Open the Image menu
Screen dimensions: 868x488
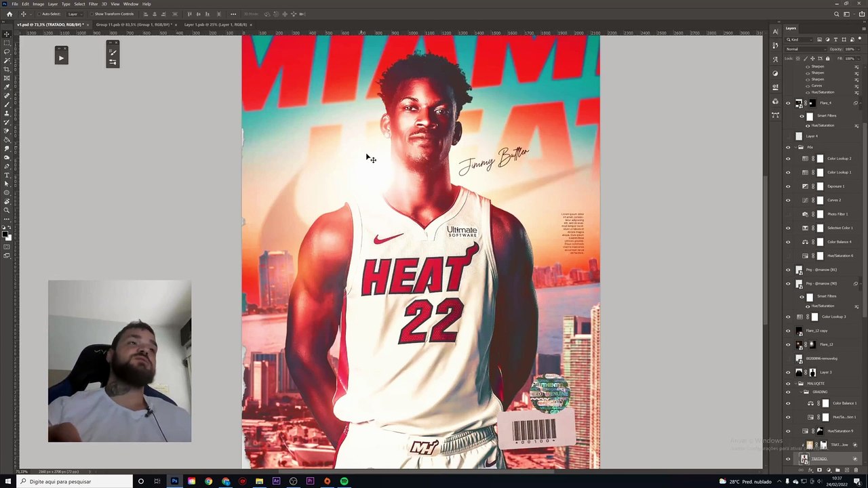point(38,4)
